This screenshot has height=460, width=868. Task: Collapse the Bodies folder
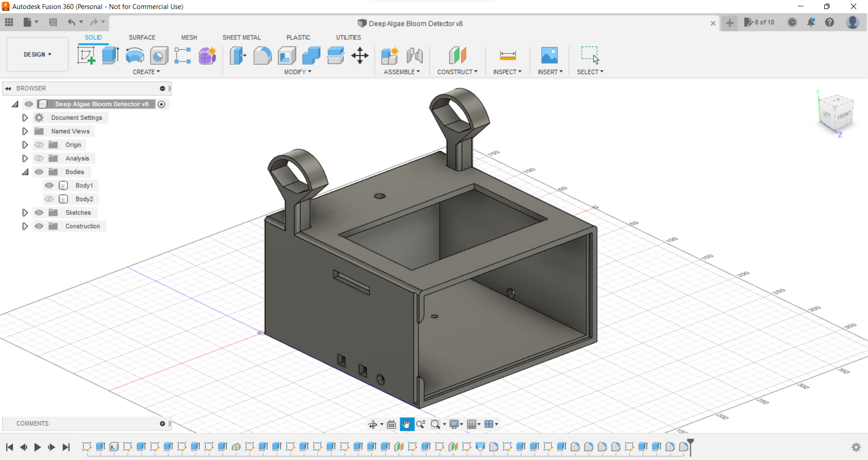25,172
